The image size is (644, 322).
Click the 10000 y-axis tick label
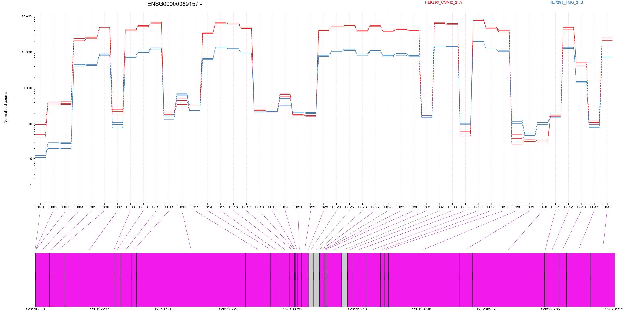(27, 52)
